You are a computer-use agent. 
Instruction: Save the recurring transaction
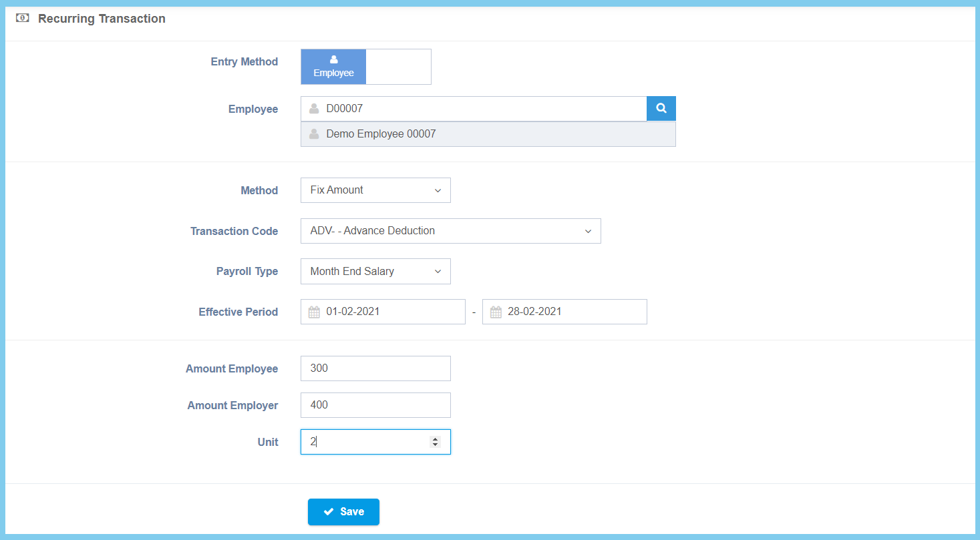(x=343, y=512)
